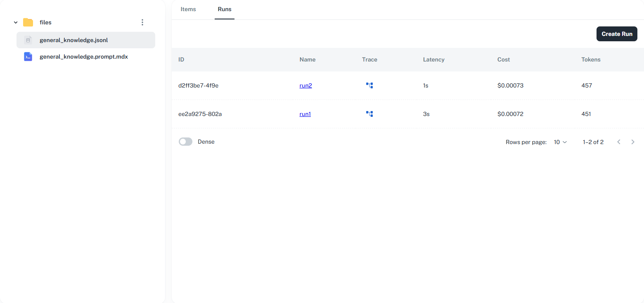Viewport: 644px width, 303px height.
Task: Open the Rows per page dropdown
Action: tap(560, 142)
